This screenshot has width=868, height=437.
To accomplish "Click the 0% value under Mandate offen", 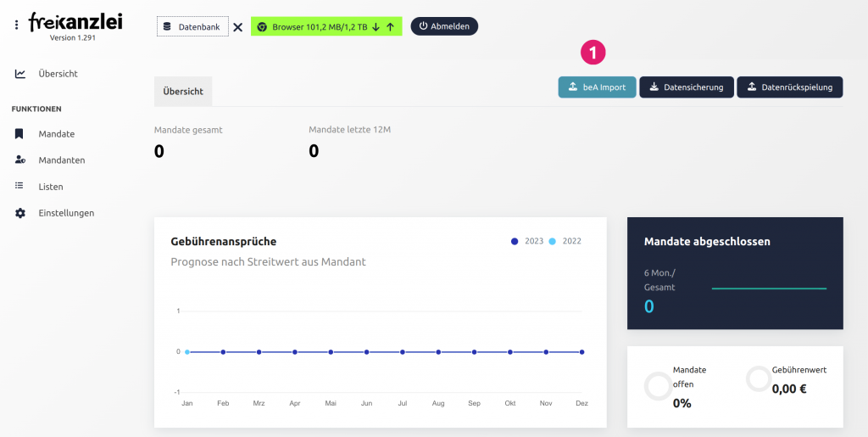I will [x=682, y=403].
